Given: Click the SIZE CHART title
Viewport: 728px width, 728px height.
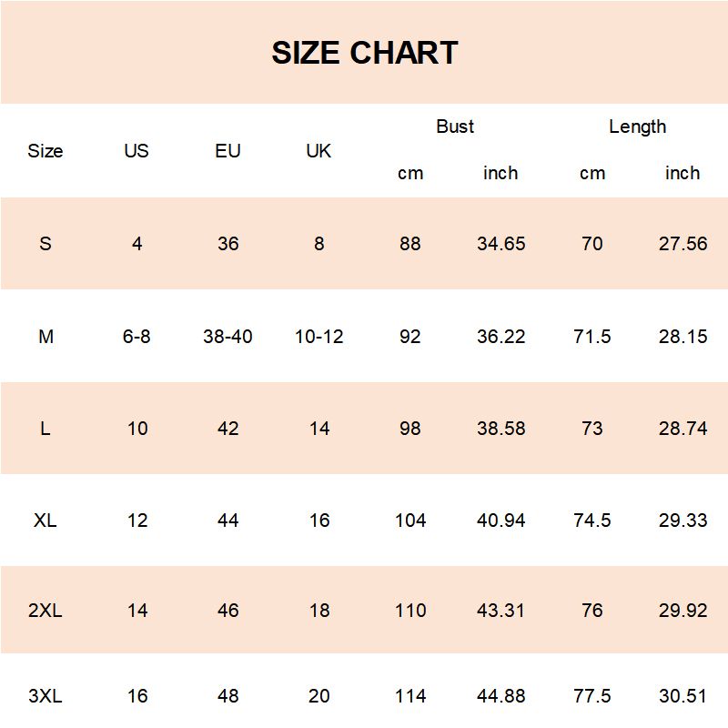Looking at the screenshot, I should [364, 53].
